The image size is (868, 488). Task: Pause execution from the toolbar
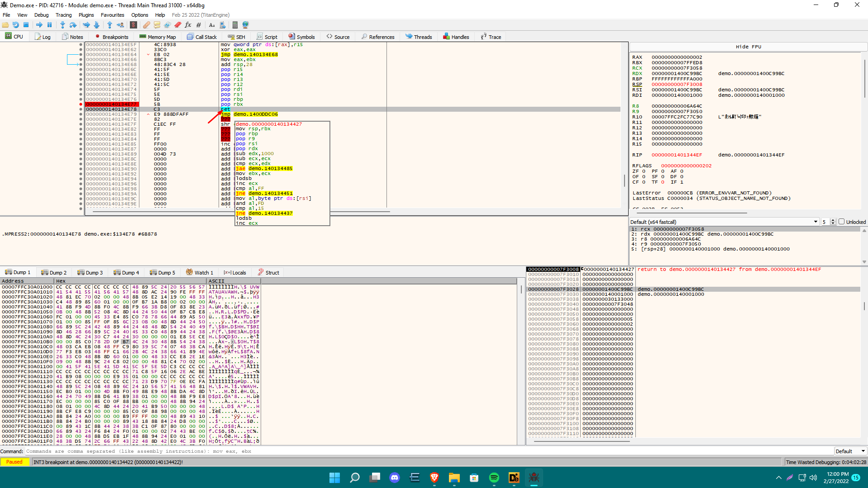50,25
